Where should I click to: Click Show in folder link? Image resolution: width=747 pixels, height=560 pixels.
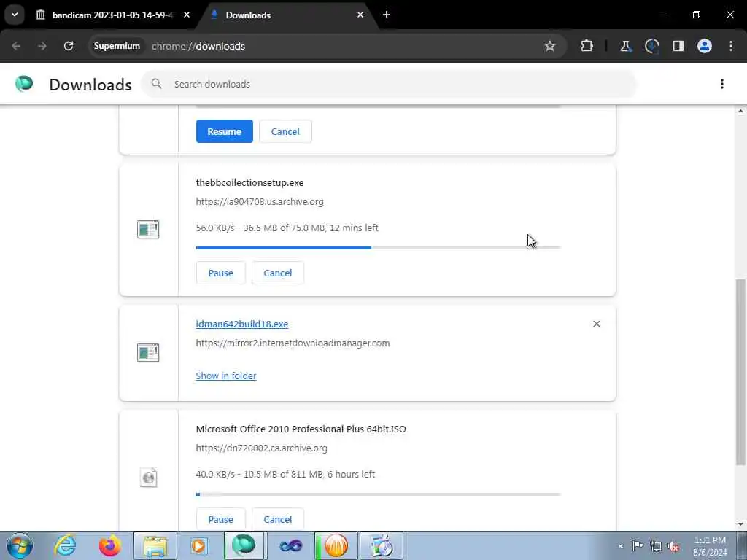coord(226,376)
